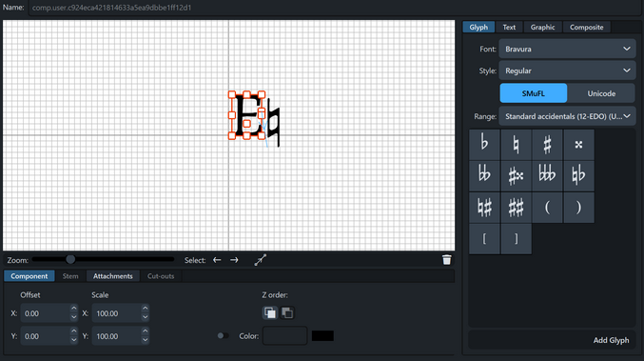Choose Unicode glyph mode
Image resolution: width=644 pixels, height=361 pixels.
coord(601,93)
